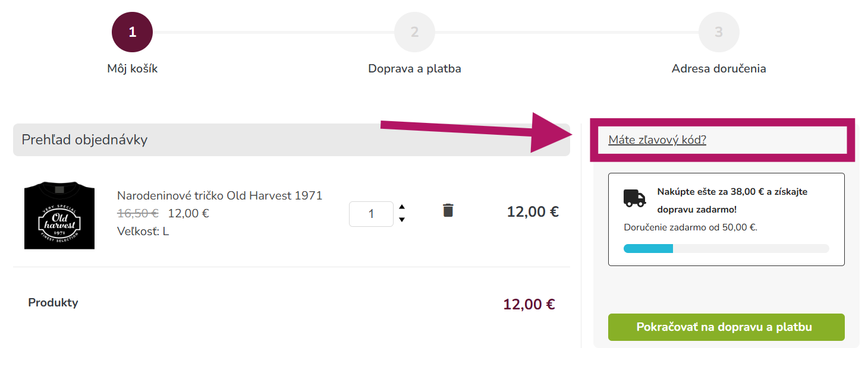Click the "Prehľad objednávky" header
Screen dimensions: 868x367
pyautogui.click(x=84, y=140)
